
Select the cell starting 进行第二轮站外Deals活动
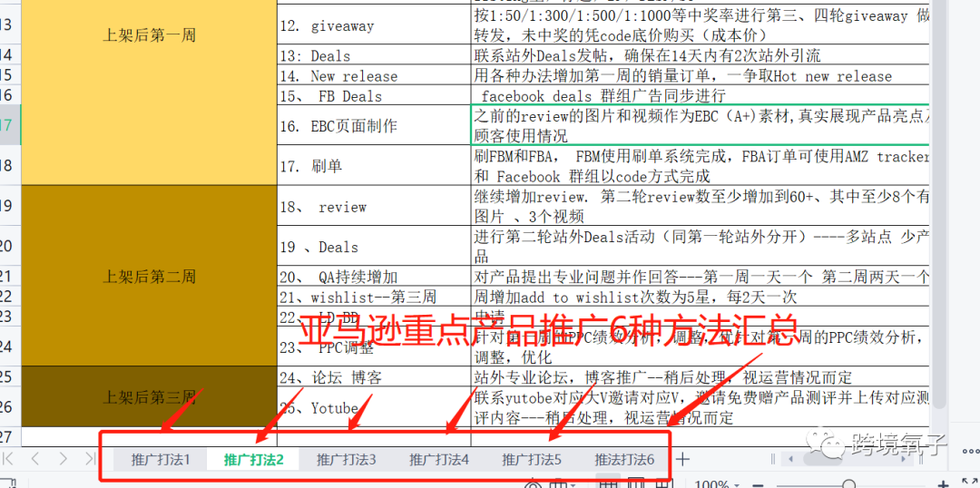tap(701, 246)
